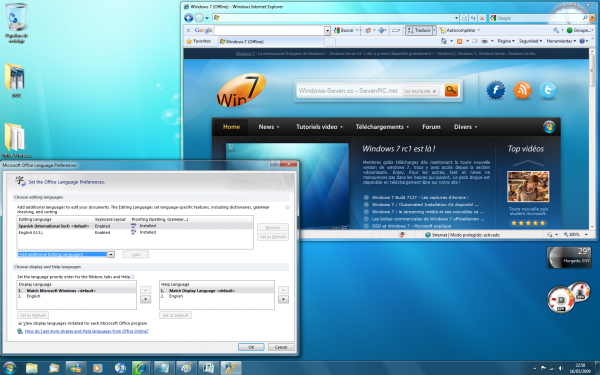This screenshot has width=600, height=375.
Task: Click the IE page vertical scrollbar
Action: 592,139
